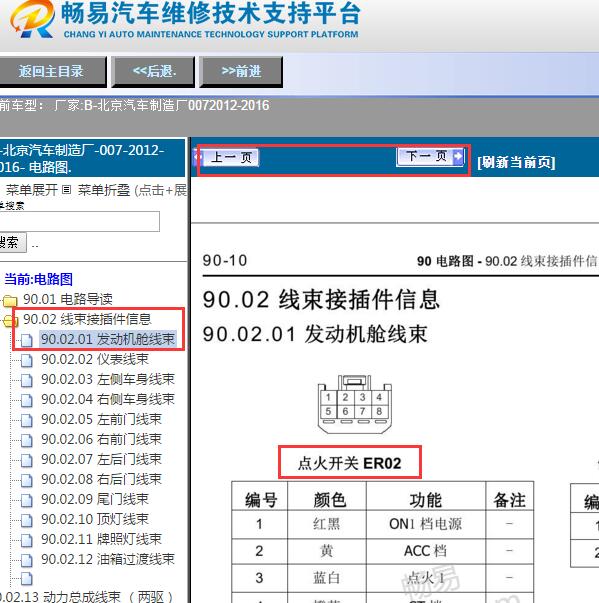Click page icon beside 90.02.08 右后门线束
This screenshot has width=599, height=603.
coord(27,480)
